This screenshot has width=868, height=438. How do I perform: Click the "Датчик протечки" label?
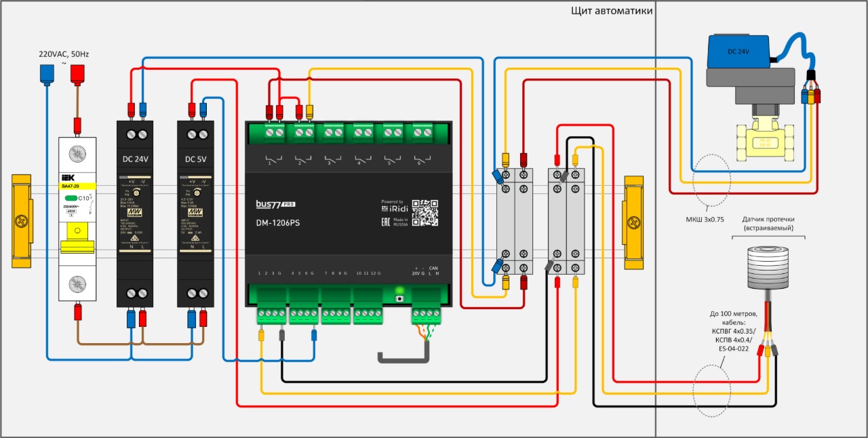tap(768, 219)
